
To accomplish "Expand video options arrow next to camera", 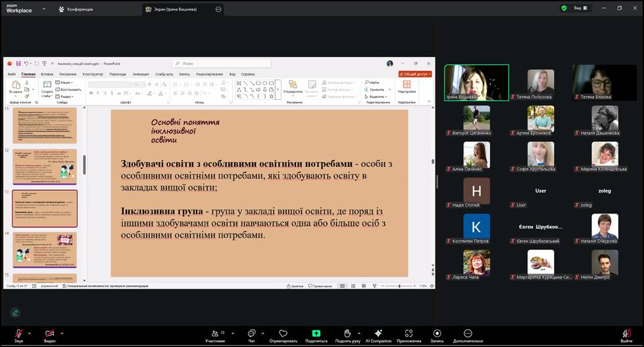I will 63,333.
